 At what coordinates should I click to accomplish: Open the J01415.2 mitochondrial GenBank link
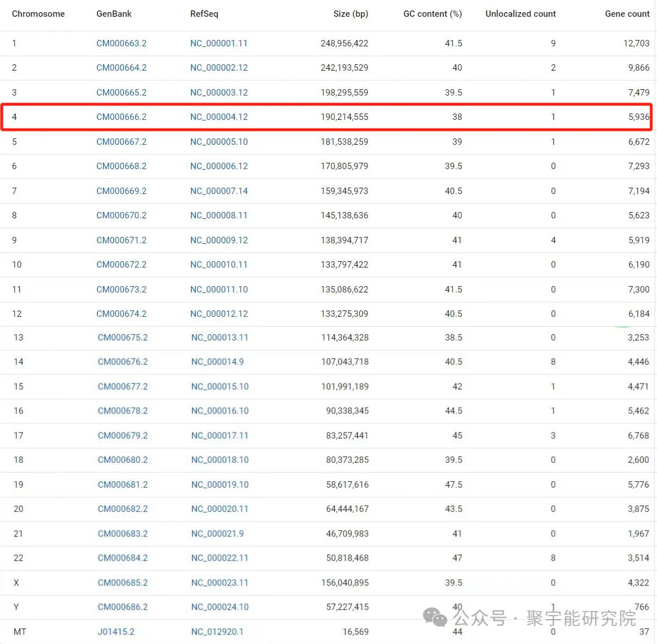click(x=116, y=631)
